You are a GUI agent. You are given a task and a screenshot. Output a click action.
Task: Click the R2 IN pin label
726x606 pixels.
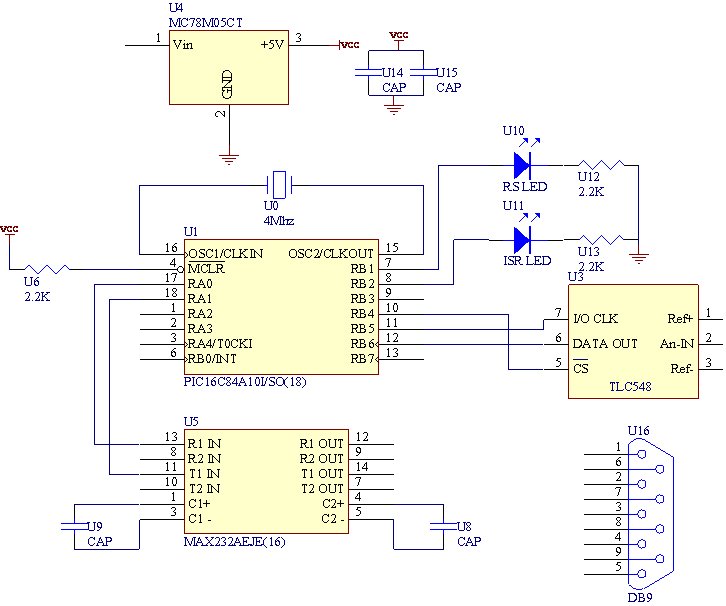pos(204,458)
